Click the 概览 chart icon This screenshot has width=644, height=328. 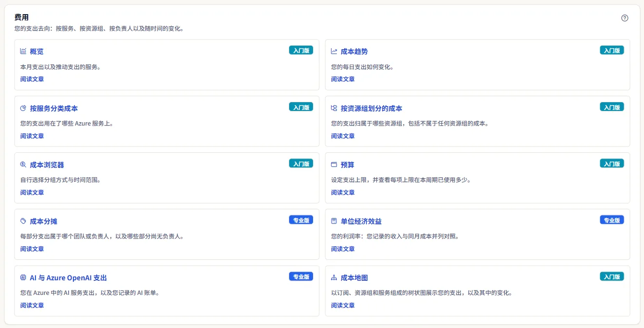coord(23,51)
